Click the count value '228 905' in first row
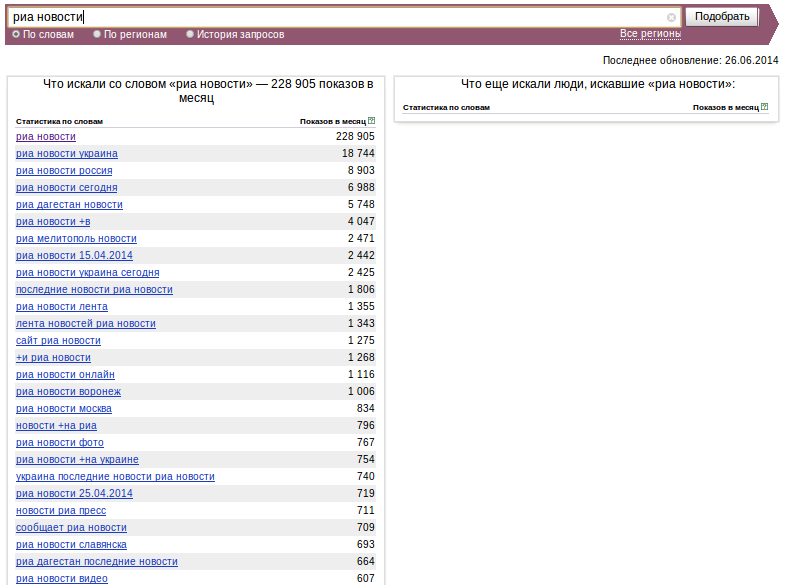This screenshot has width=787, height=585. 355,136
